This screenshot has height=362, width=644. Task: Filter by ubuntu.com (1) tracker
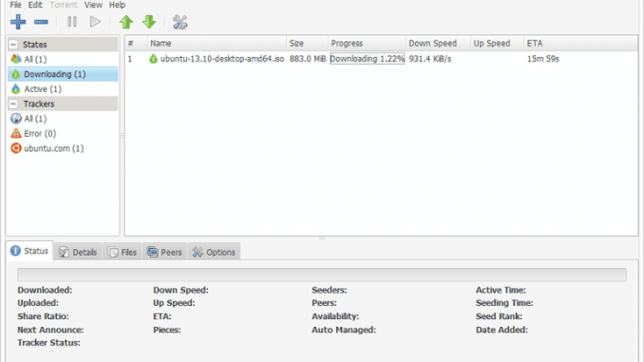[x=63, y=148]
